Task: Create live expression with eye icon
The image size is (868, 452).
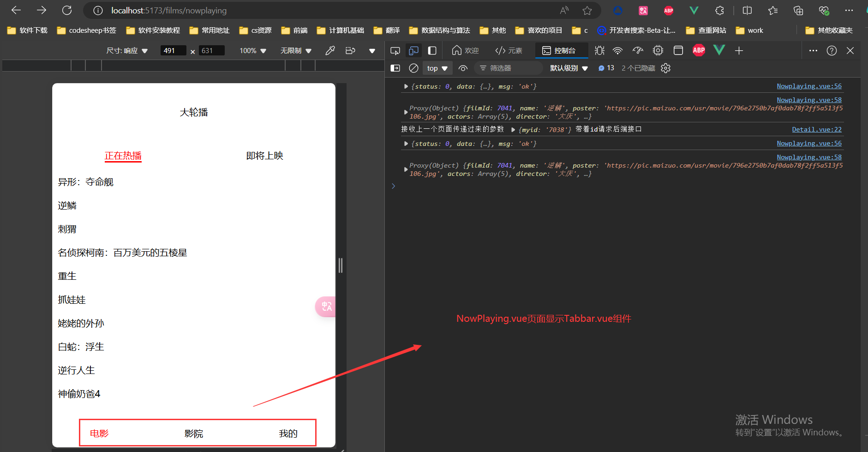Action: [463, 68]
